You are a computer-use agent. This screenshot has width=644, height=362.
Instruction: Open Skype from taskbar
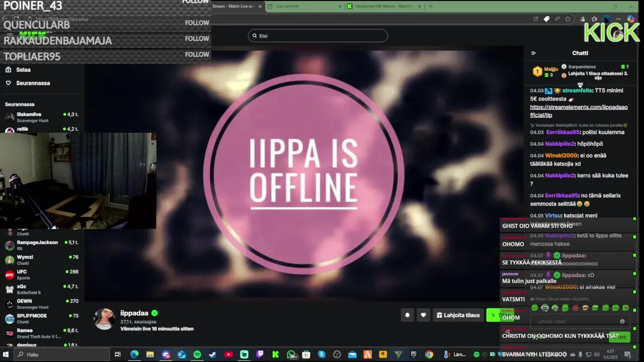point(322,354)
